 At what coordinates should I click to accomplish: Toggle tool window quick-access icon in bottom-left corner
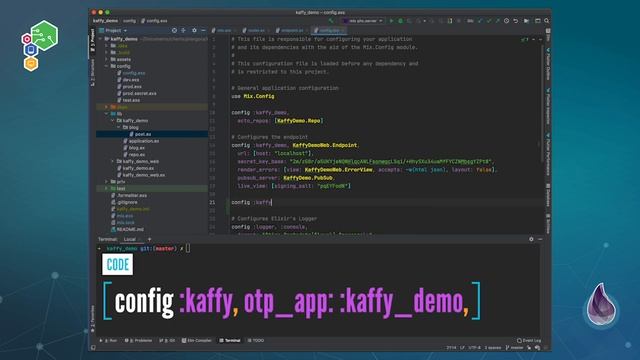click(x=93, y=348)
